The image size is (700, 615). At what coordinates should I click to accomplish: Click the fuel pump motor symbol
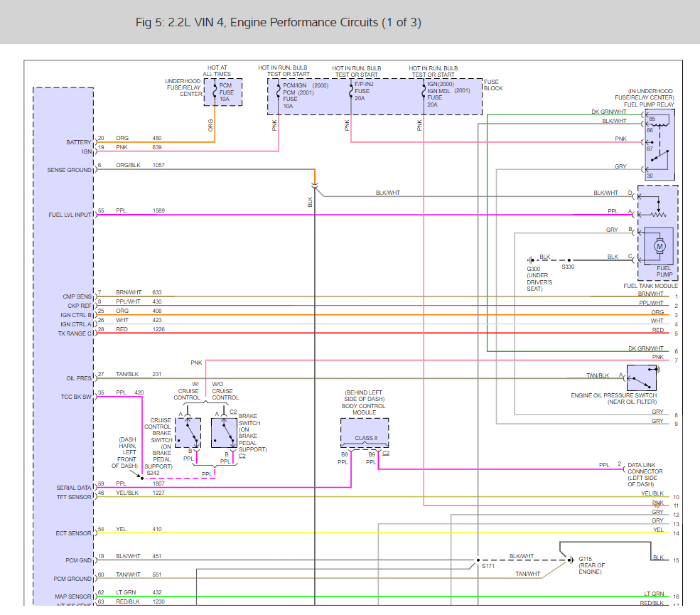(x=659, y=247)
